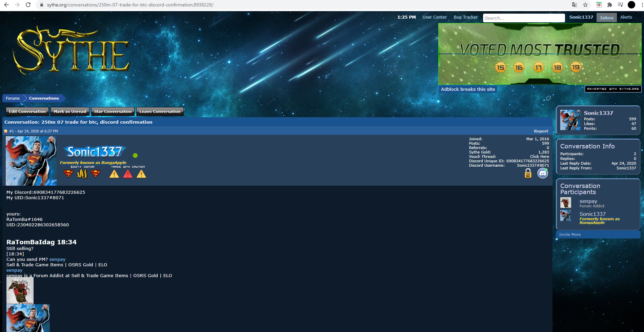Open the McAfee extension icon
The image size is (644, 332).
point(599,5)
